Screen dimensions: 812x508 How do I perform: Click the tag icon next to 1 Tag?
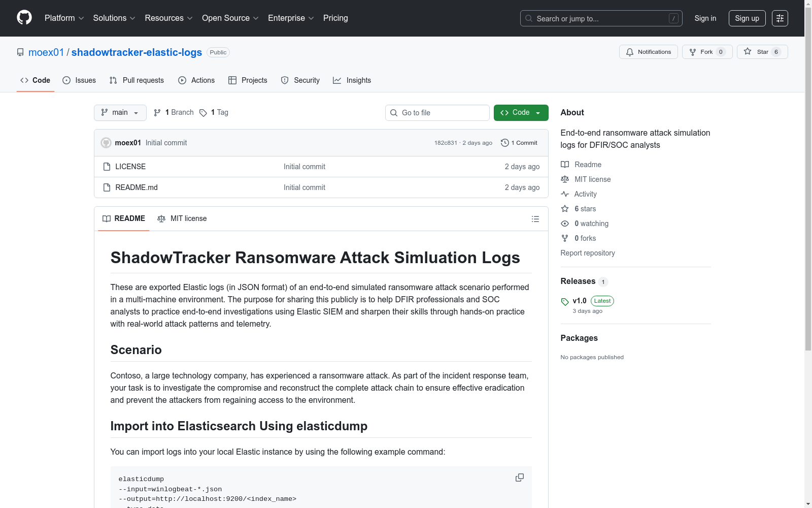tap(203, 113)
